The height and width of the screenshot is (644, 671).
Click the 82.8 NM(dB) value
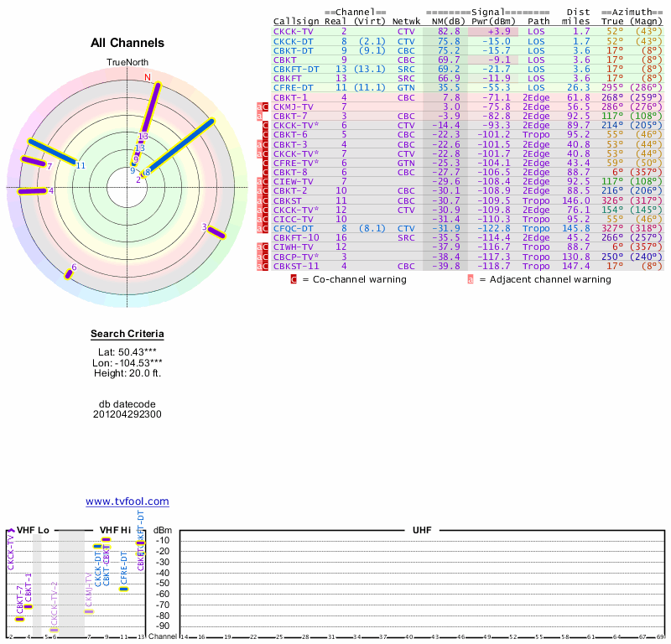449,32
